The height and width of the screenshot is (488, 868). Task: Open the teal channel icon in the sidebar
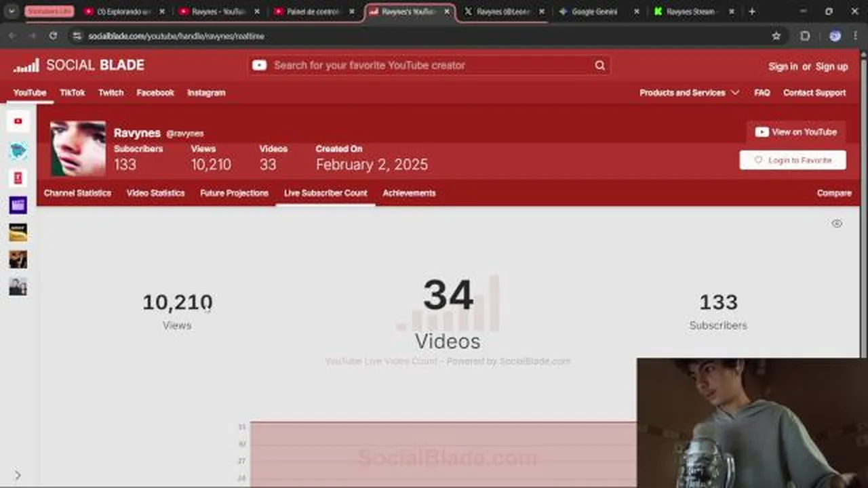coord(18,150)
